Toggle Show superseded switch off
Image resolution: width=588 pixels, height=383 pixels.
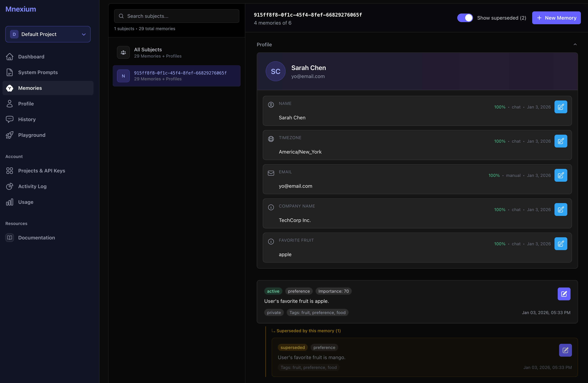pos(465,18)
